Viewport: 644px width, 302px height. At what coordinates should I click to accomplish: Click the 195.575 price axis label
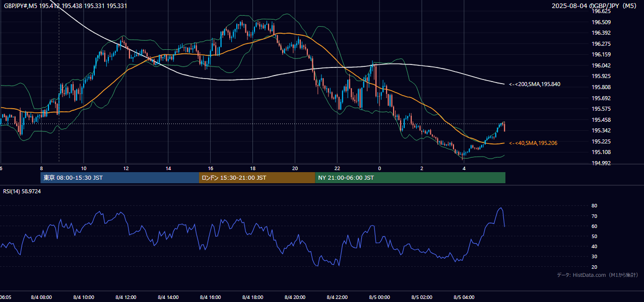601,109
